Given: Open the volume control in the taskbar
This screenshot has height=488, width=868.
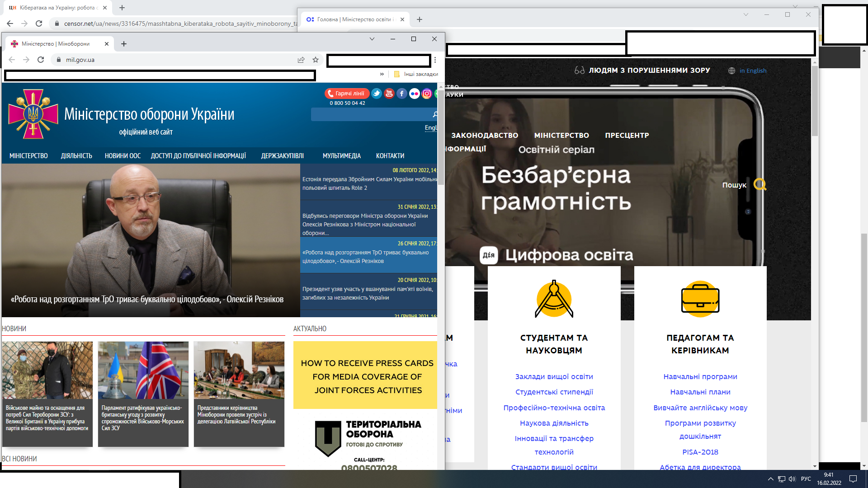Looking at the screenshot, I should [792, 479].
